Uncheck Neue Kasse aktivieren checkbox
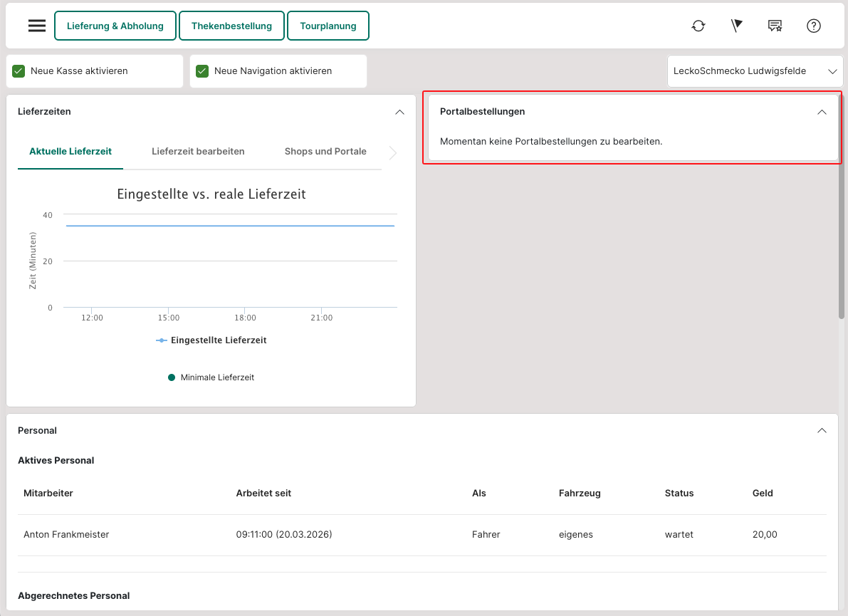This screenshot has height=616, width=848. click(19, 71)
